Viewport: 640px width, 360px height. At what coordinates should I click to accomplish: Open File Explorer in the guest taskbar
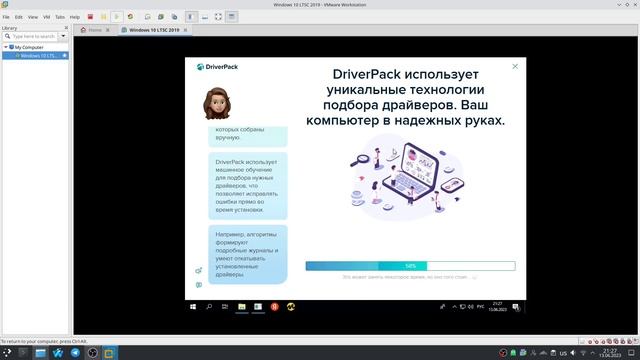click(x=242, y=307)
